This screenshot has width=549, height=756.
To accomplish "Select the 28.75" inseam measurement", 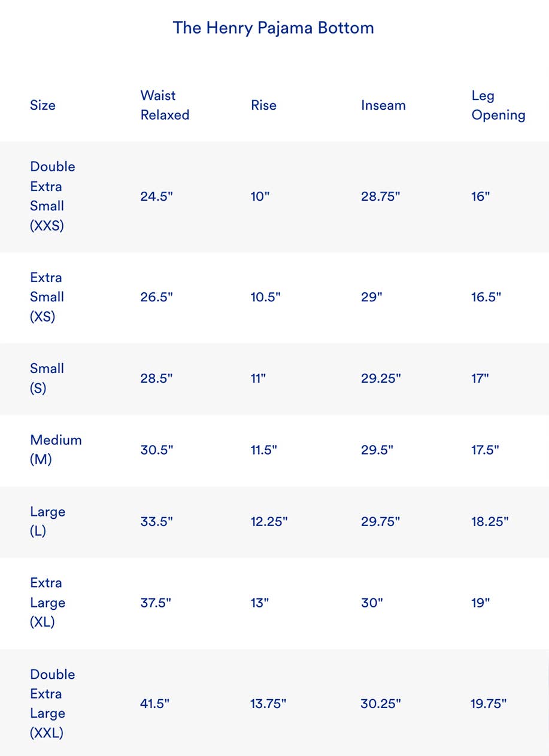I will click(380, 196).
